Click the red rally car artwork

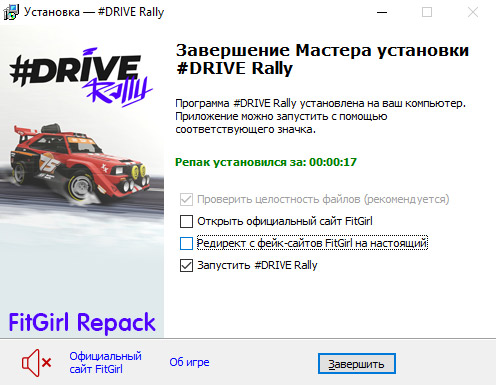pos(80,163)
